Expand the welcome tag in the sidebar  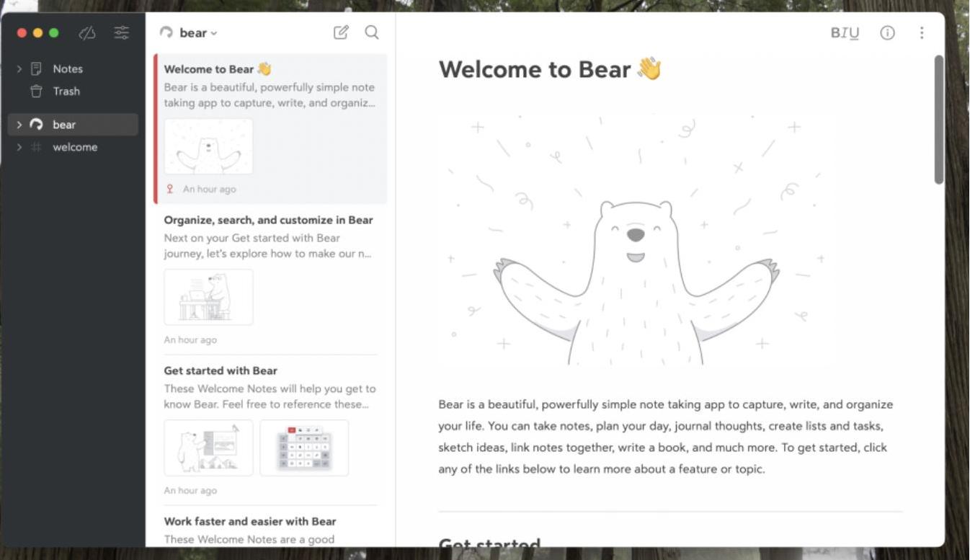[19, 147]
